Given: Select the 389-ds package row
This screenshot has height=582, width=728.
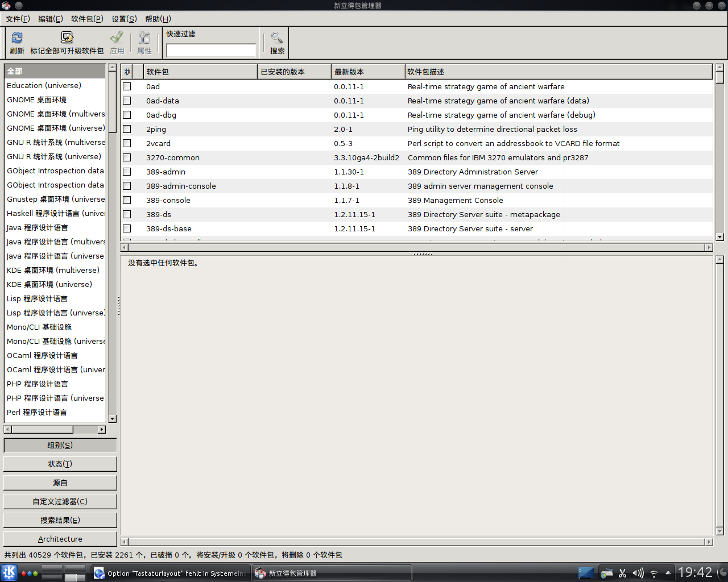Looking at the screenshot, I should click(x=416, y=214).
